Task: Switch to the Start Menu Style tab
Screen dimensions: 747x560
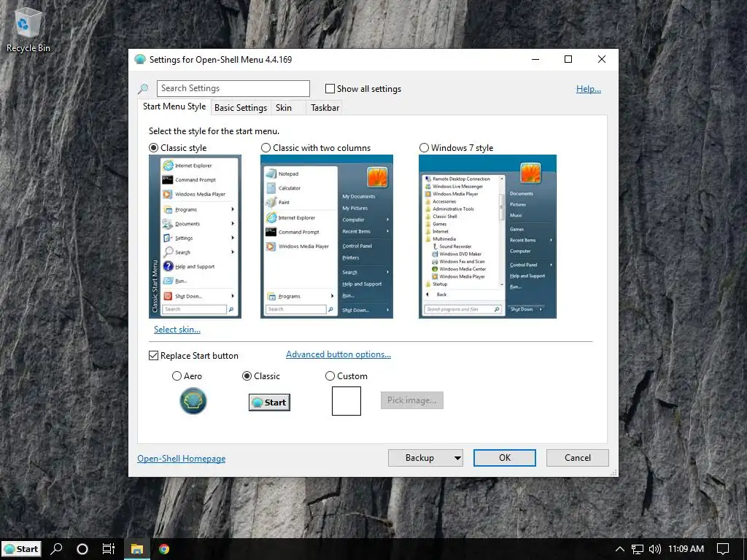Action: (x=174, y=106)
